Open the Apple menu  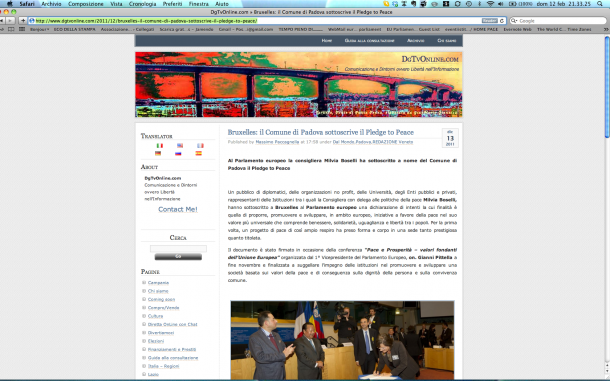(x=9, y=4)
